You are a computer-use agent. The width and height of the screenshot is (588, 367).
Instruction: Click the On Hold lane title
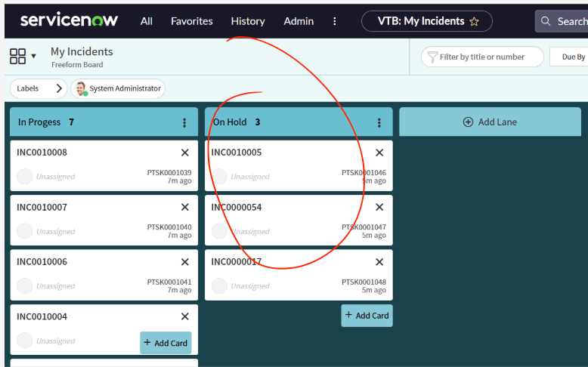coord(230,122)
